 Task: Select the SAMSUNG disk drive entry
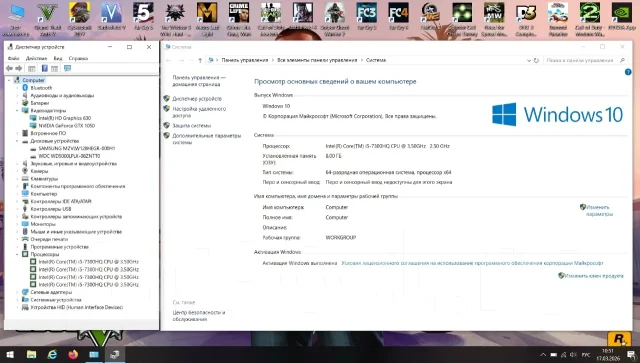click(77, 149)
